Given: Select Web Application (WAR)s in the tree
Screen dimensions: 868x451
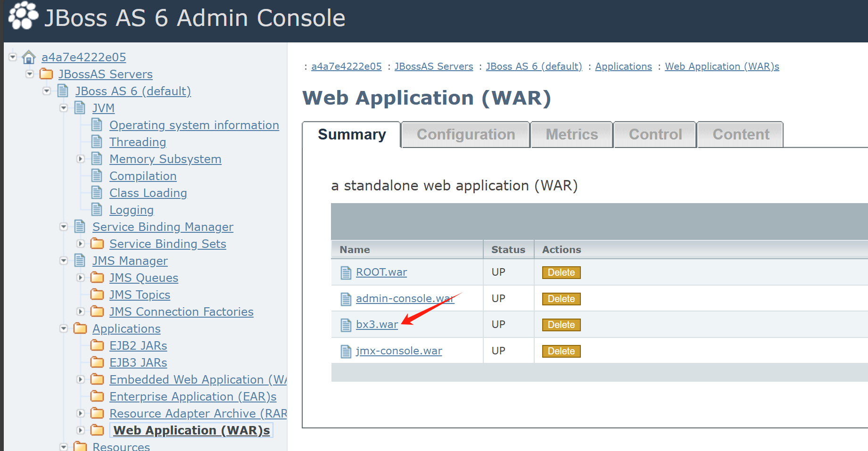Looking at the screenshot, I should 191,430.
